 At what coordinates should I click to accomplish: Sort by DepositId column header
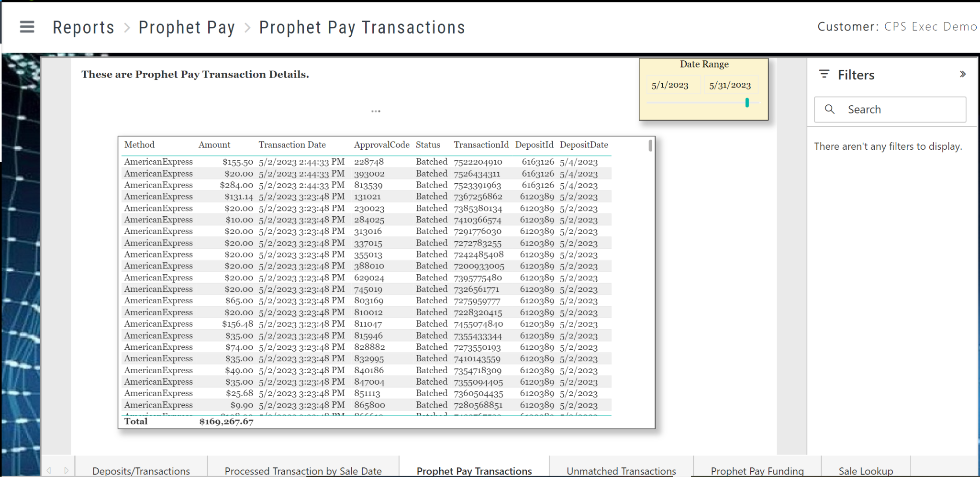click(x=534, y=144)
